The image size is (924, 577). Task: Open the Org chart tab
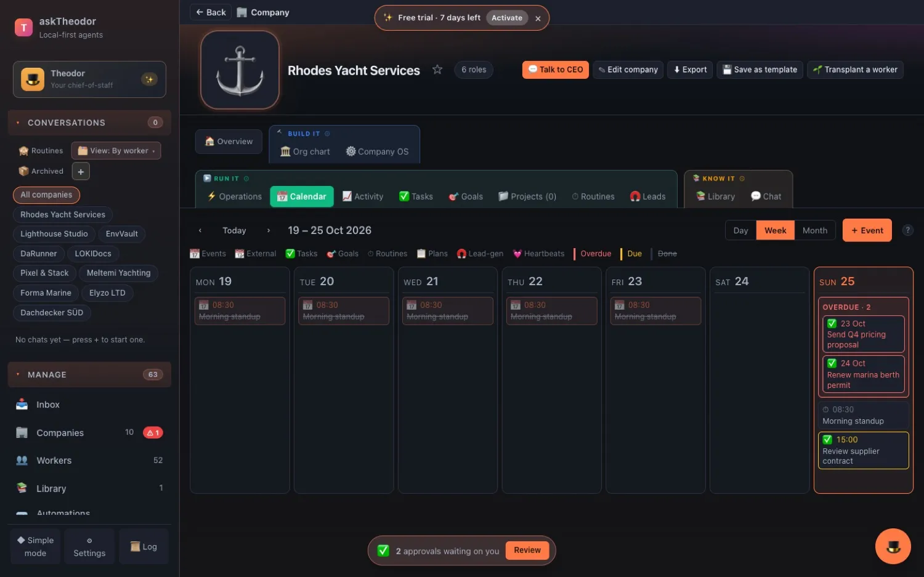[306, 151]
